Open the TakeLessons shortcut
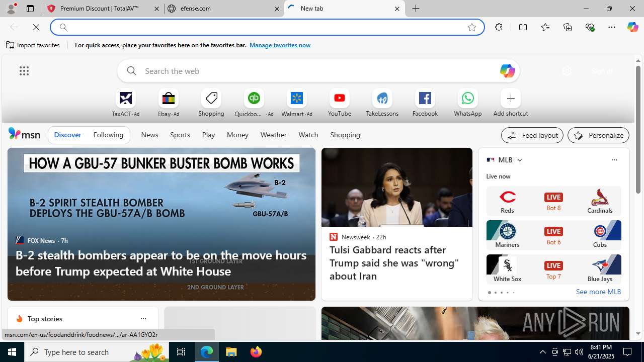644x362 pixels. click(382, 103)
